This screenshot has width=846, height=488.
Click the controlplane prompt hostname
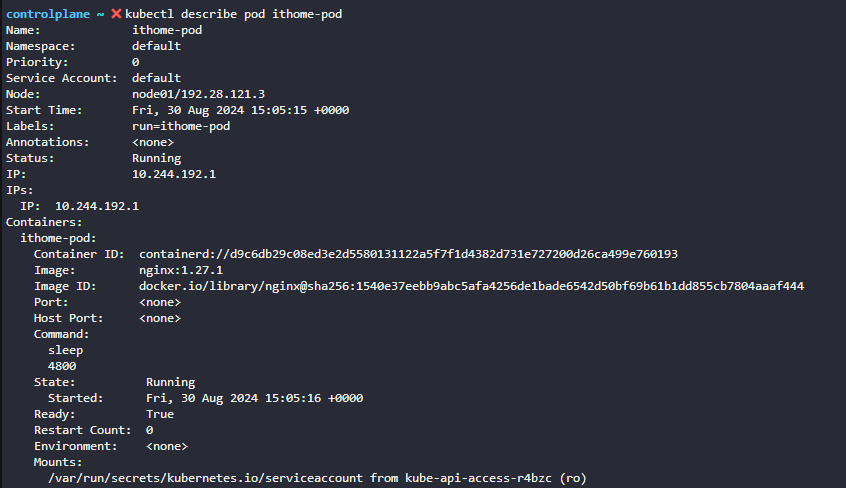(48, 14)
